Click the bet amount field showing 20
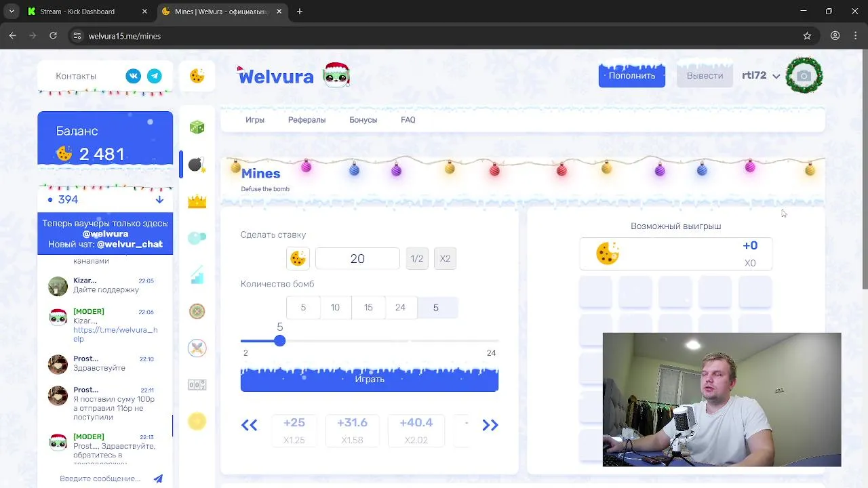The height and width of the screenshot is (488, 868). click(x=357, y=258)
